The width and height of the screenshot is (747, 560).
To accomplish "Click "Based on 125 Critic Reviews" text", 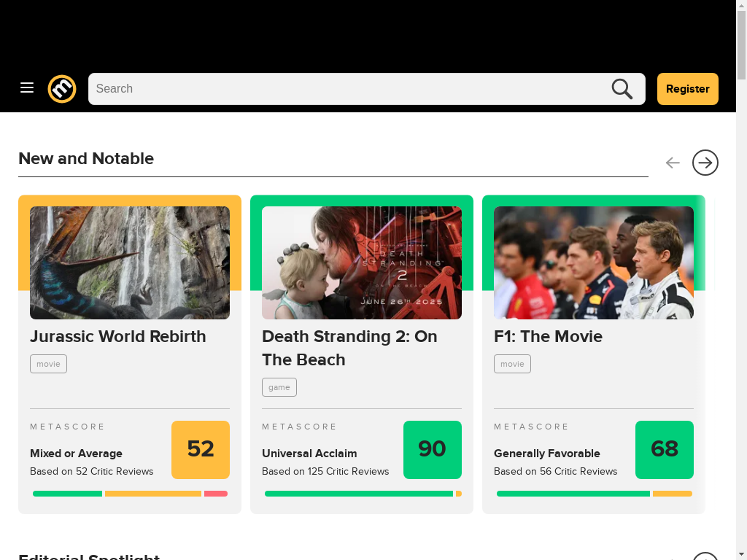I will pyautogui.click(x=325, y=472).
